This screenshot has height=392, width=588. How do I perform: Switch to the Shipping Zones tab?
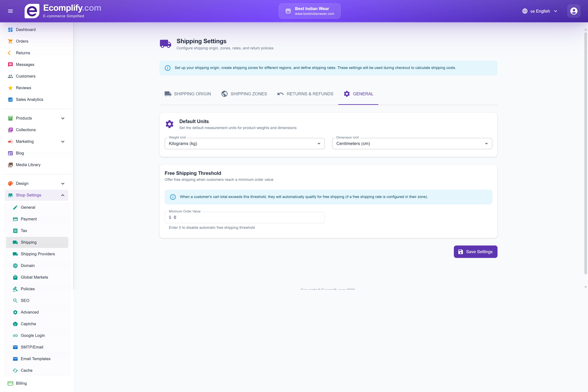click(244, 94)
